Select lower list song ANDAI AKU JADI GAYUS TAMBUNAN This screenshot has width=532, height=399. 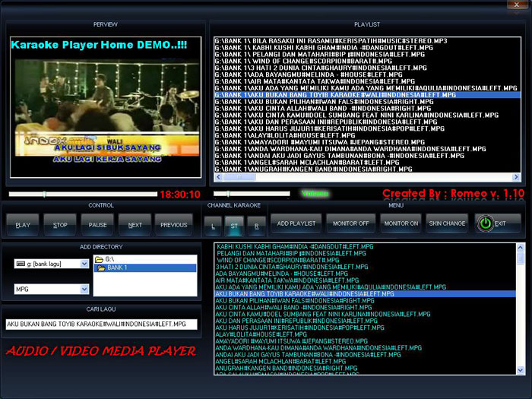(366, 355)
